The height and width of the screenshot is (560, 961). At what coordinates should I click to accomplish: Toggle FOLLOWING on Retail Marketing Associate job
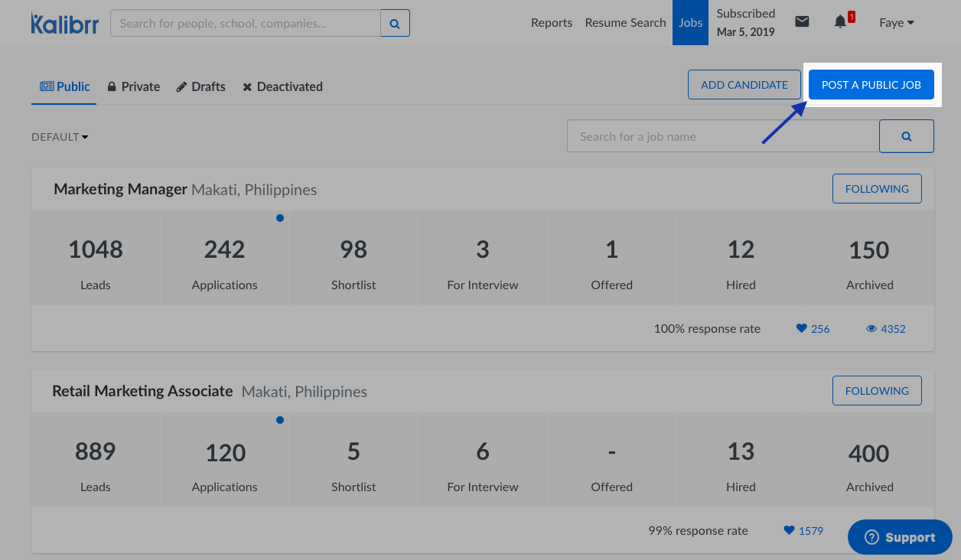click(876, 391)
